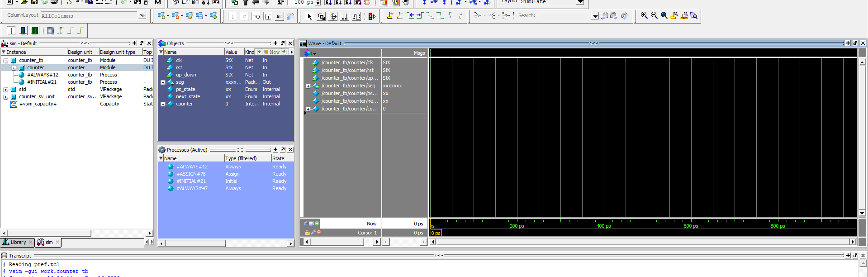Open the Layout Simulate dropdown
Viewport: 868px width, 277px height.
pyautogui.click(x=580, y=2)
